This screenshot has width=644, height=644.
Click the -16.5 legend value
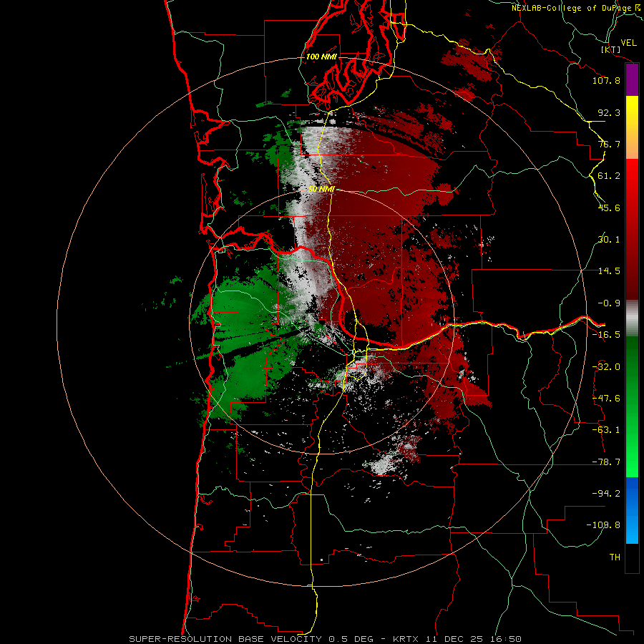(606, 335)
